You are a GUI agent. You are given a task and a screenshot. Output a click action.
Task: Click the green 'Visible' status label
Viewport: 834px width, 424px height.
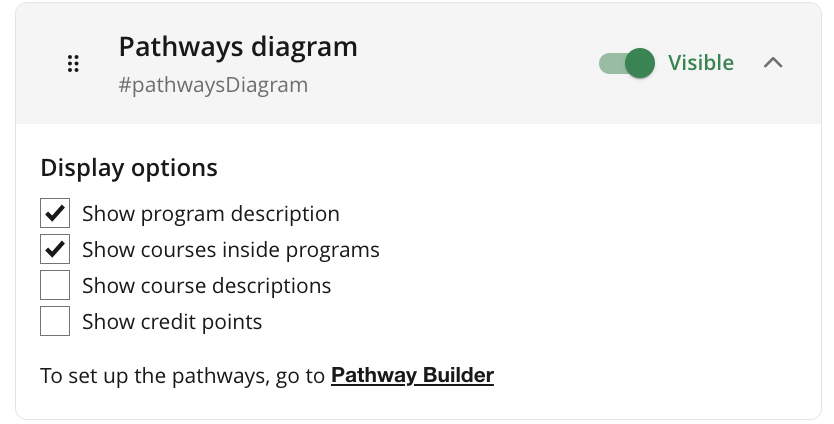click(x=700, y=63)
